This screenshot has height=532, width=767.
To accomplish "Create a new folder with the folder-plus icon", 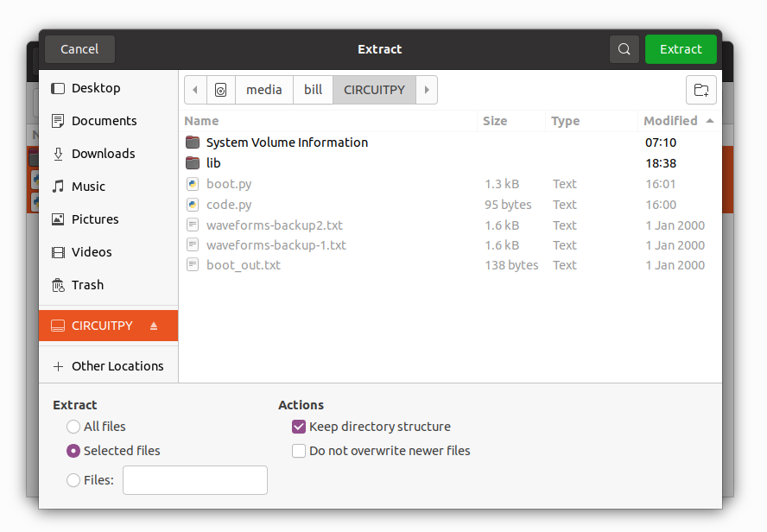I will coord(701,90).
